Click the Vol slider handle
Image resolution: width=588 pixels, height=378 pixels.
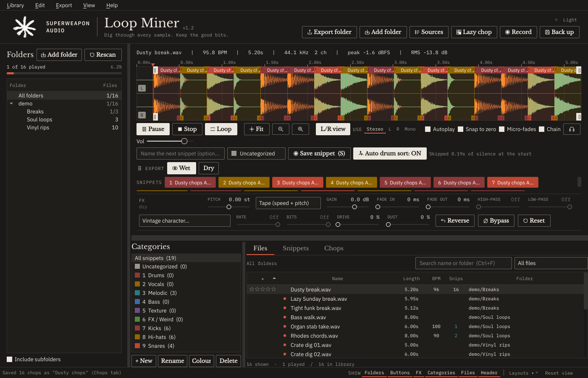184,141
